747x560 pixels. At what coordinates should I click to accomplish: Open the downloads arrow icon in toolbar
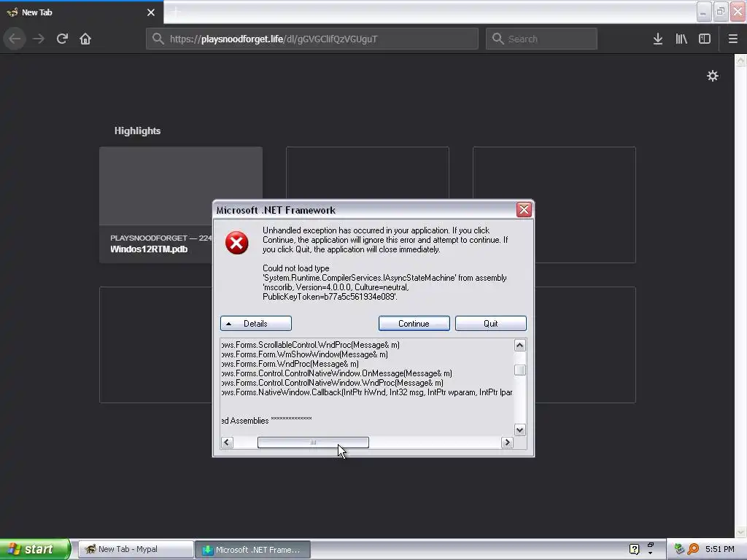click(658, 39)
